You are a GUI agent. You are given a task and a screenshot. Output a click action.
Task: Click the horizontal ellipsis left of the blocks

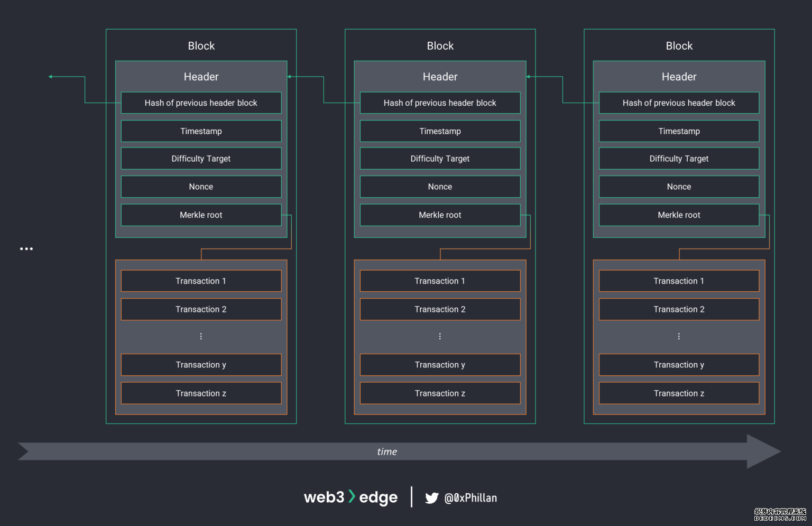[x=26, y=248]
